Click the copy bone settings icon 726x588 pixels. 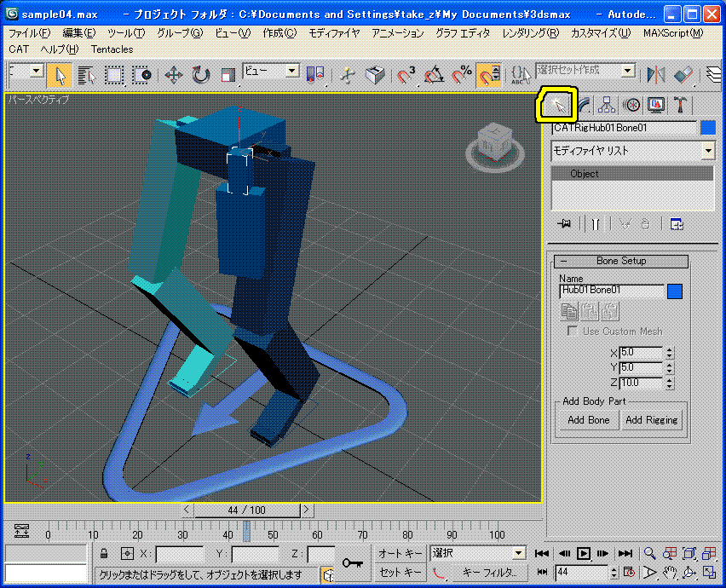tap(569, 312)
